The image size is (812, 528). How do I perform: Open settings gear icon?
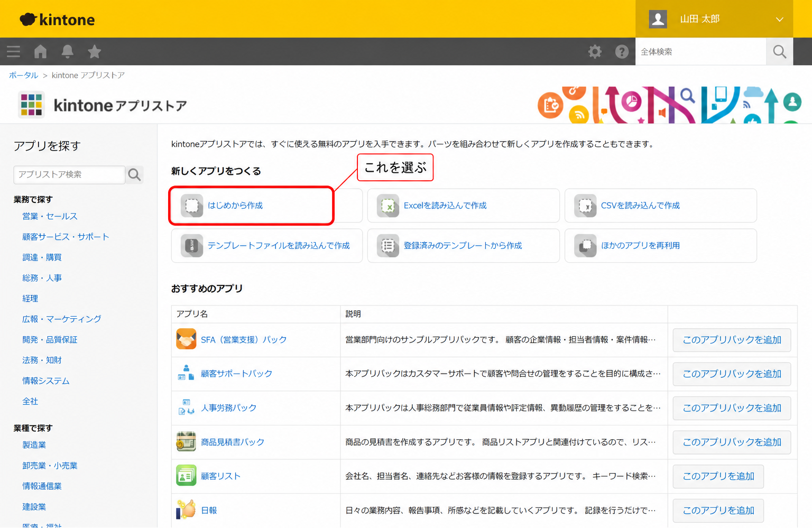pos(595,51)
